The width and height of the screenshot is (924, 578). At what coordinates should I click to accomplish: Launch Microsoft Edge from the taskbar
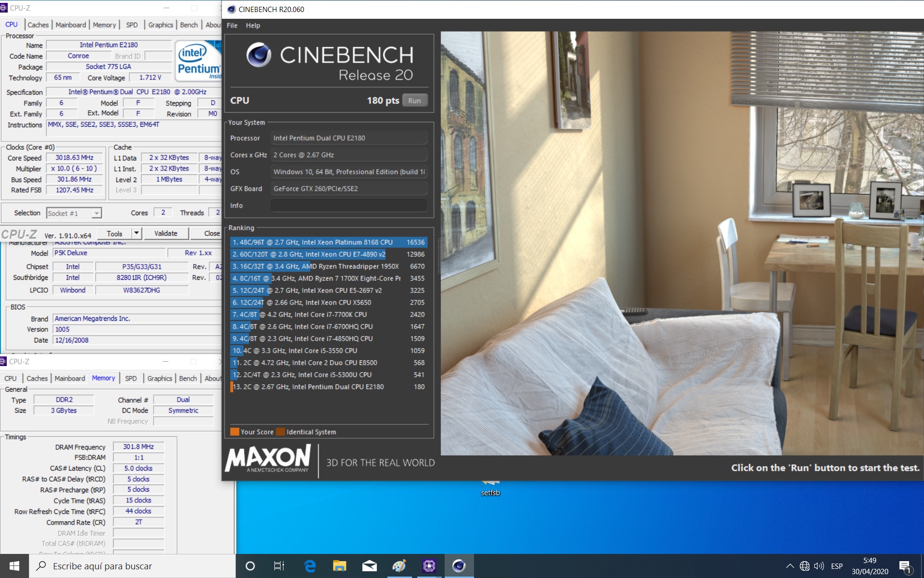(x=310, y=566)
